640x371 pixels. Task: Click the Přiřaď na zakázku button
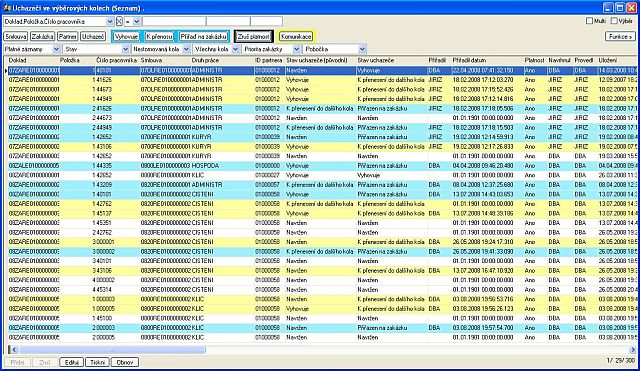(204, 37)
